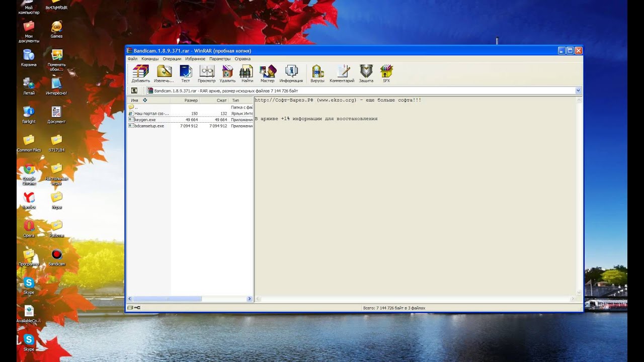Image resolution: width=644 pixels, height=362 pixels.
Task: Open the Google Chrome desktop icon
Action: 29,174
